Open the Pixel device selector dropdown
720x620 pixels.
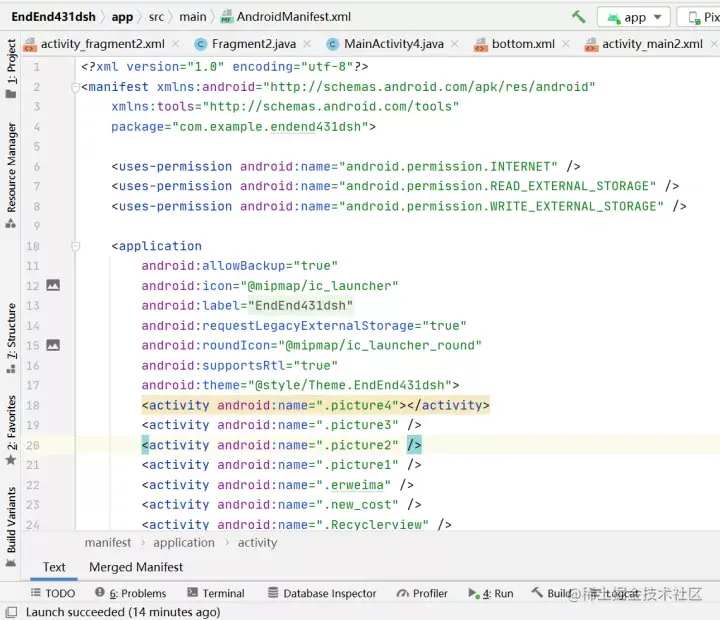coord(700,17)
